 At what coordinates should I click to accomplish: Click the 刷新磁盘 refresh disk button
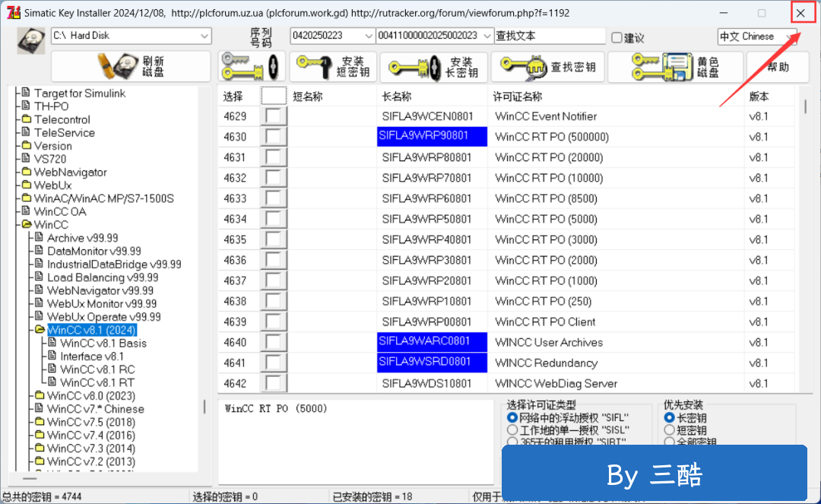click(131, 66)
